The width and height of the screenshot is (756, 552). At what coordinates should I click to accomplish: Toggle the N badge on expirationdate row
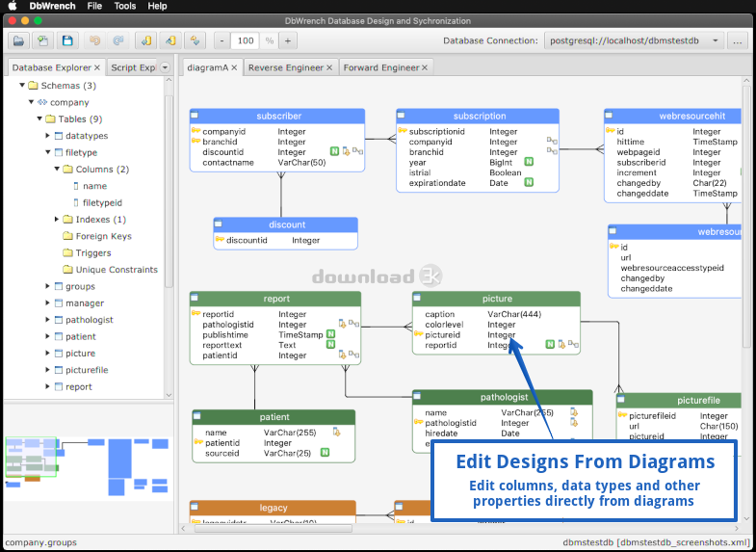[529, 182]
